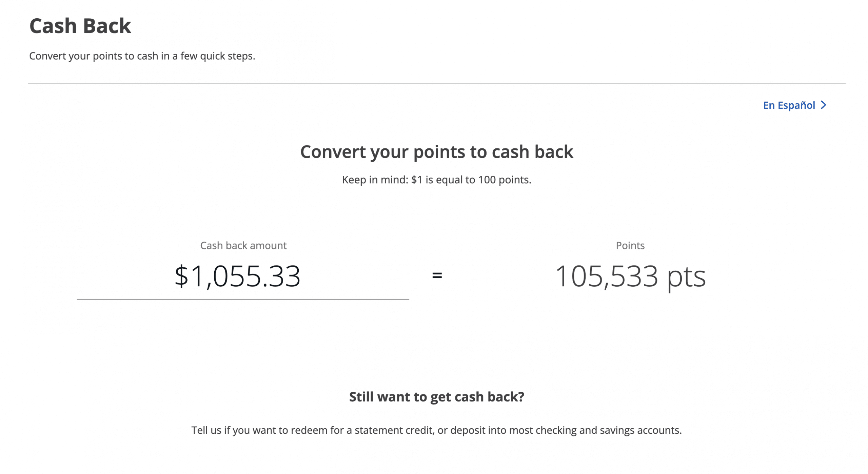Click the underline beneath the cash amount

pos(243,300)
